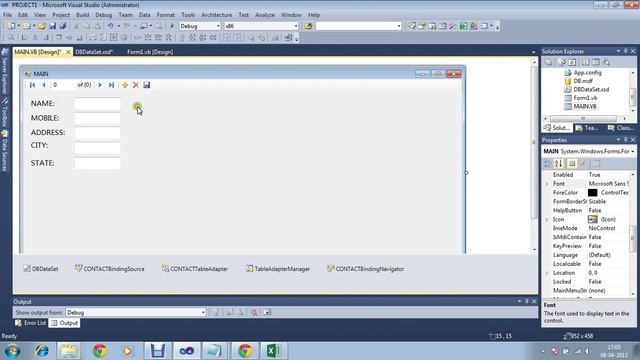
Task: Open Data Sources side tab
Action: click(x=4, y=151)
